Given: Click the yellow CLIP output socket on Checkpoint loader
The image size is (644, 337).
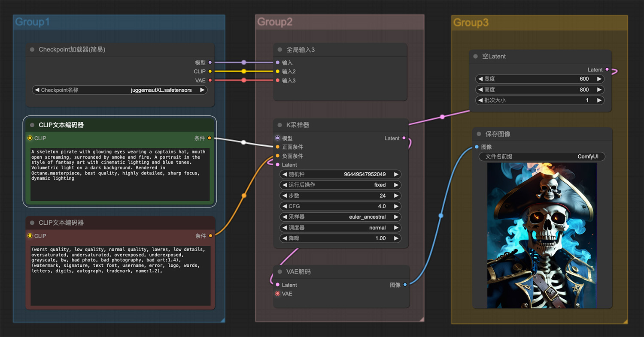Looking at the screenshot, I should [x=210, y=71].
